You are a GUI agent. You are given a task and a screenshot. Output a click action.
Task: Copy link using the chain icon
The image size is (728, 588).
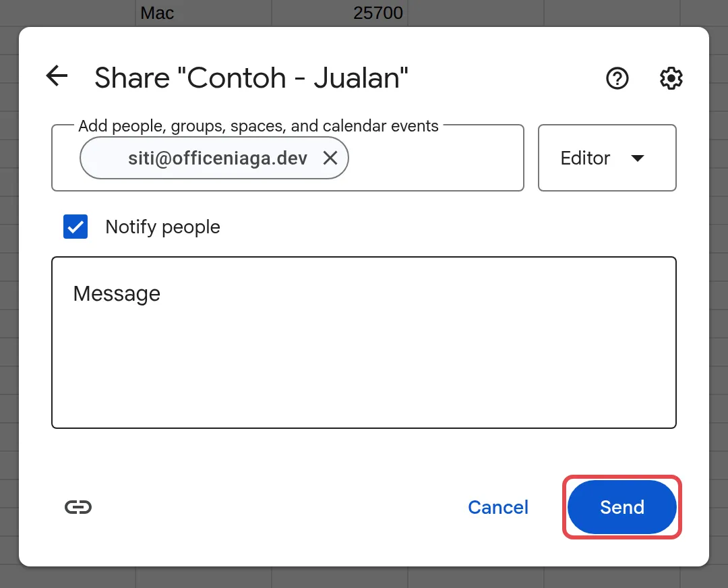[78, 506]
